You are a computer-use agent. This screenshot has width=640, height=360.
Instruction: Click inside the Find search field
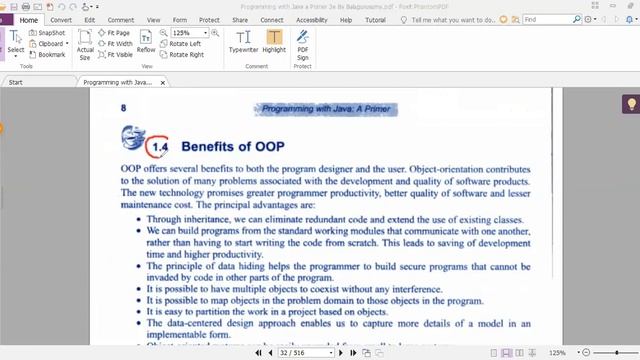coord(547,19)
